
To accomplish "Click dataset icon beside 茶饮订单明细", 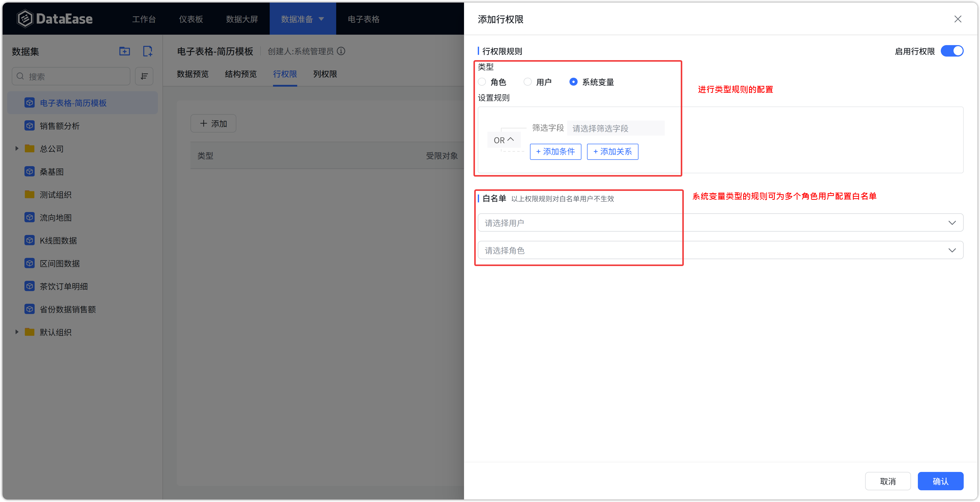I will (30, 286).
